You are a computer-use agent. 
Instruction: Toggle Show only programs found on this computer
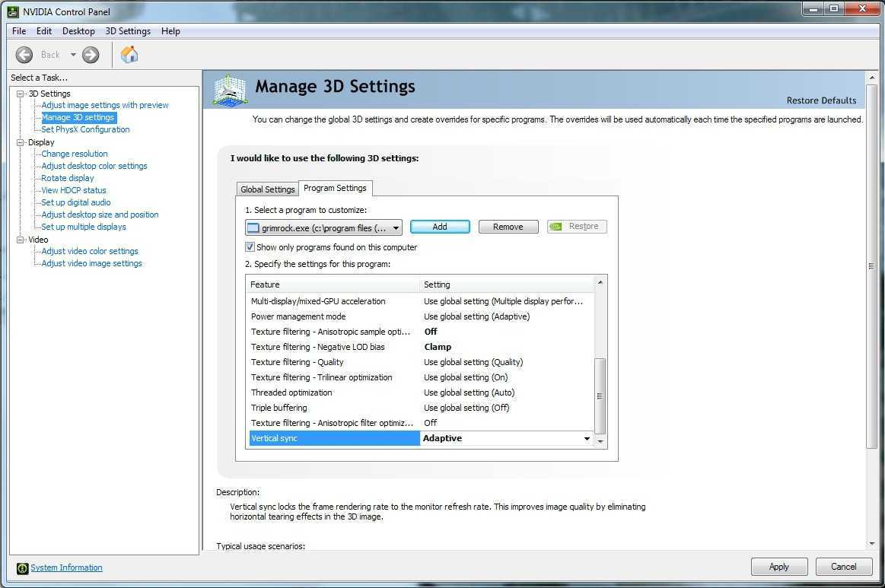250,246
